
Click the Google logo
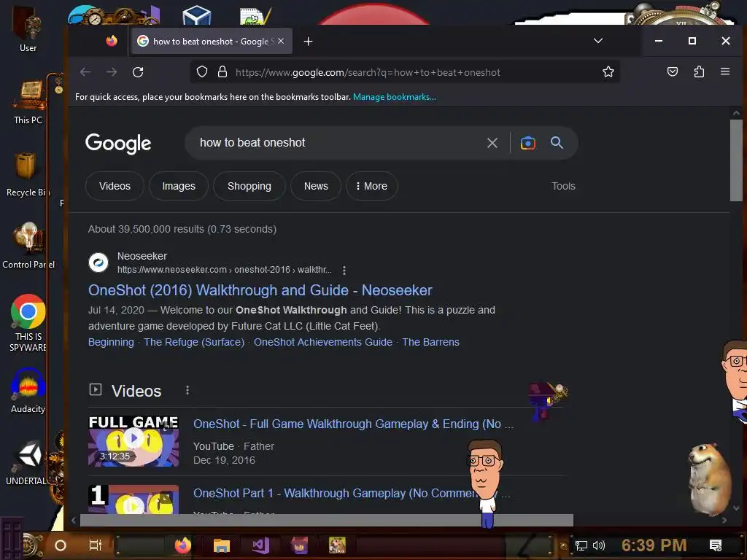pyautogui.click(x=118, y=144)
